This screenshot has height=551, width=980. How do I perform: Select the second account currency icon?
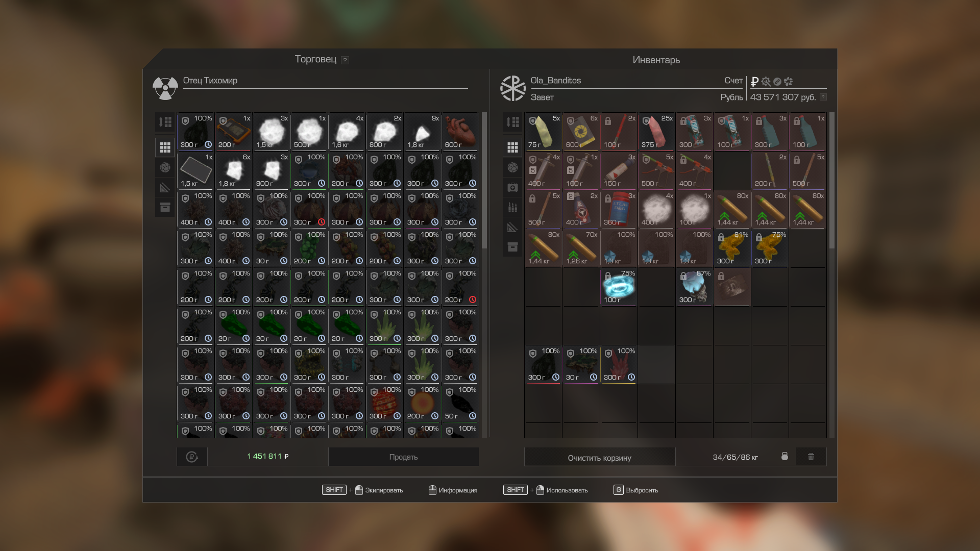[x=766, y=81]
